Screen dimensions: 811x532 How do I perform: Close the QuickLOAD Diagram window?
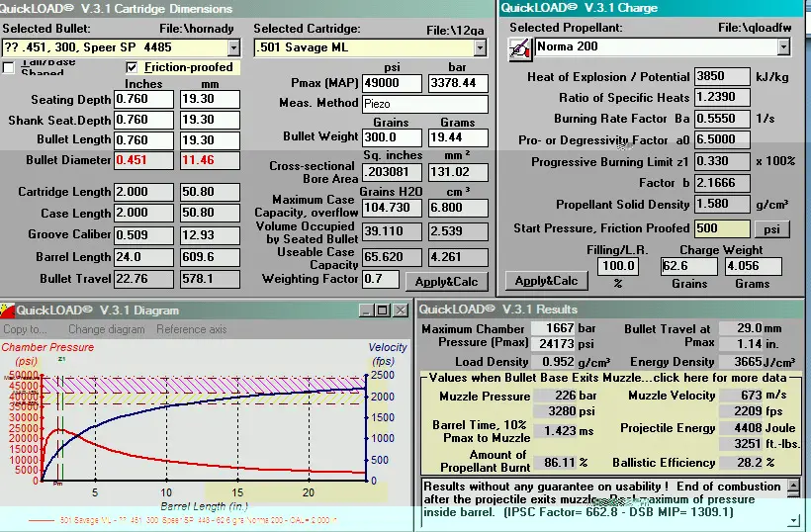[x=401, y=310]
